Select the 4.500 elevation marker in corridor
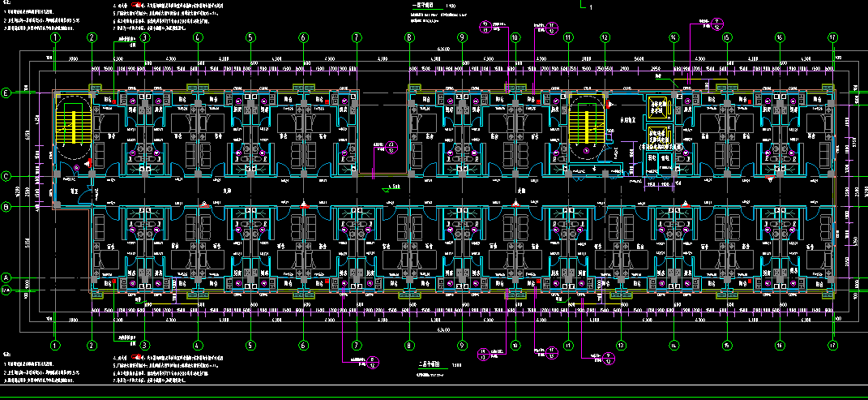 (x=391, y=188)
